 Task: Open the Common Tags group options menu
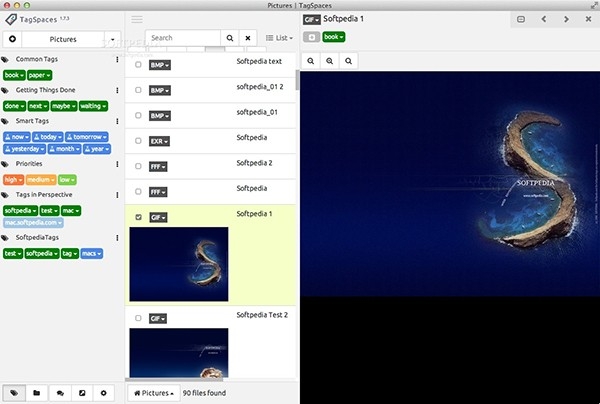click(117, 59)
